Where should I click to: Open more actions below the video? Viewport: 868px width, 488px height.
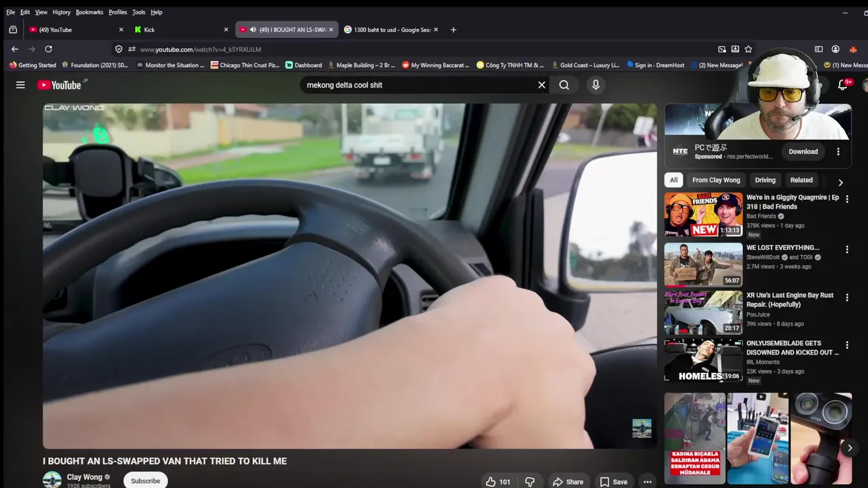(648, 481)
